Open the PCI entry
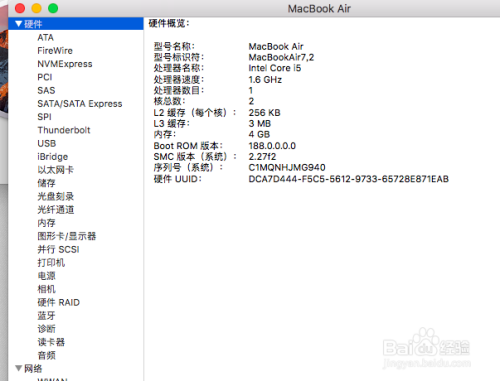The image size is (500, 381). [x=45, y=77]
